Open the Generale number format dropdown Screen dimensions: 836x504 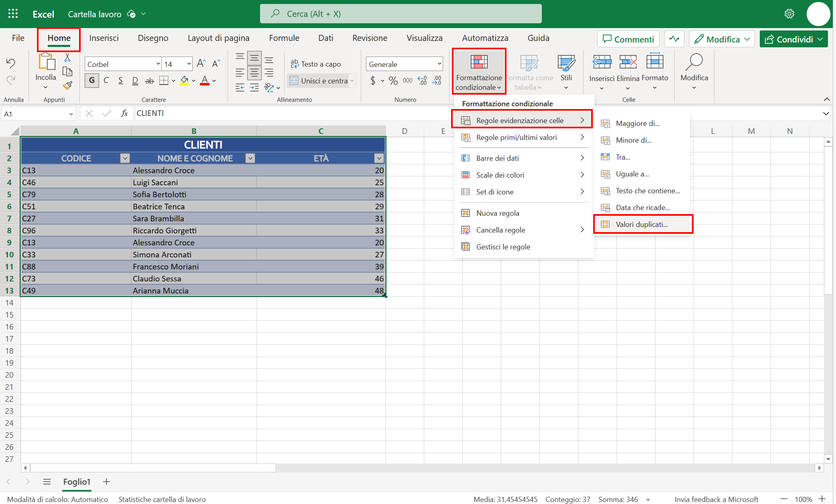(438, 64)
